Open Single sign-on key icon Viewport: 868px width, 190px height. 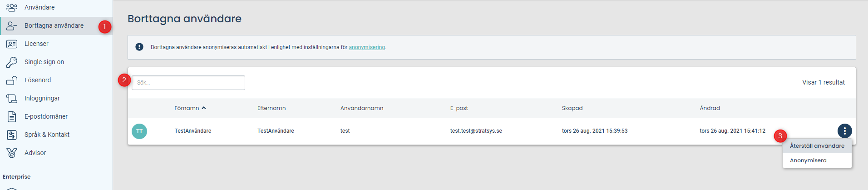(12, 62)
